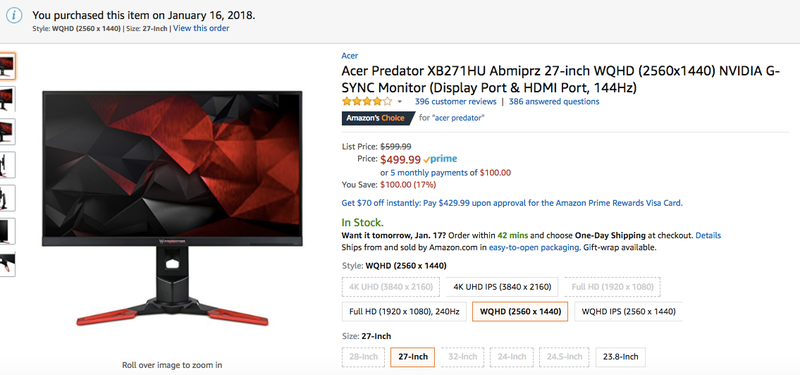
Task: Choose the 4K UHD IPS (3840 x 2160) style
Action: point(502,287)
